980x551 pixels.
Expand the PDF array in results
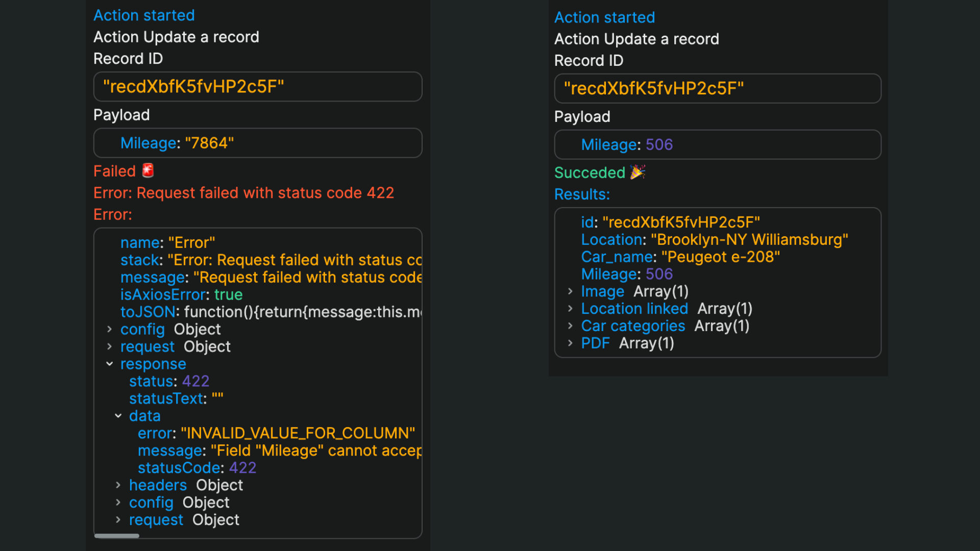coord(570,344)
